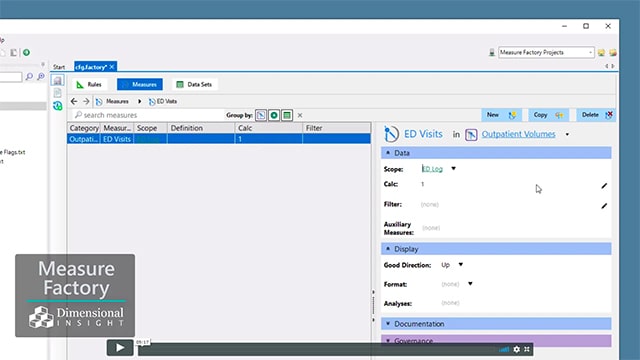Edit the Calc with the pencil icon
Image resolution: width=640 pixels, height=360 pixels.
point(604,186)
